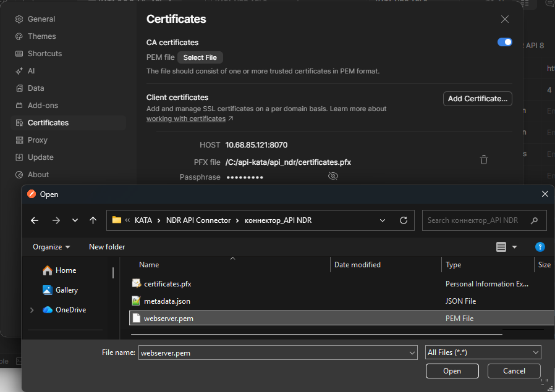
Task: Open the view options dropdown arrow
Action: (x=514, y=247)
